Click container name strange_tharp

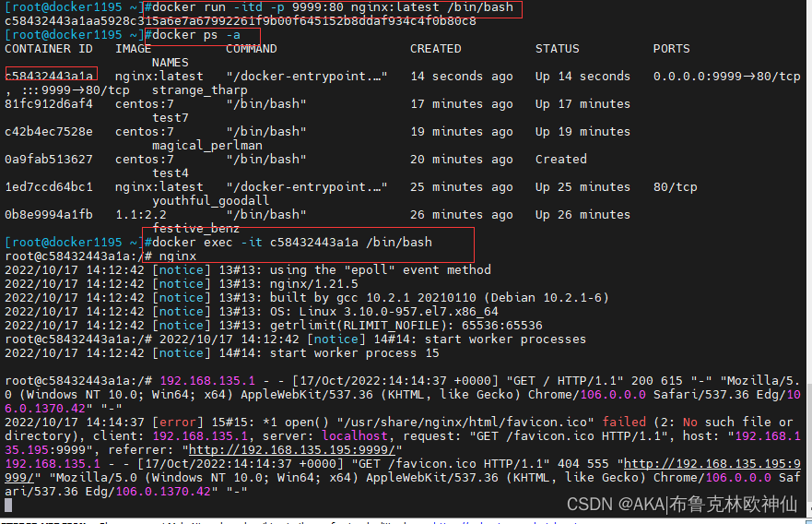(x=200, y=90)
